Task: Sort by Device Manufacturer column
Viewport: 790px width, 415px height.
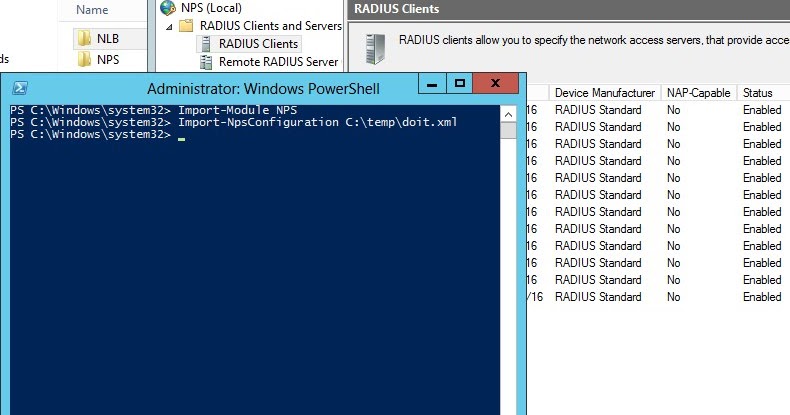Action: click(605, 93)
